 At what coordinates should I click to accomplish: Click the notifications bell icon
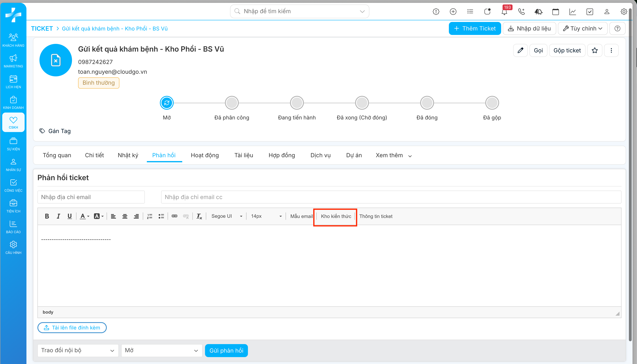click(x=504, y=12)
